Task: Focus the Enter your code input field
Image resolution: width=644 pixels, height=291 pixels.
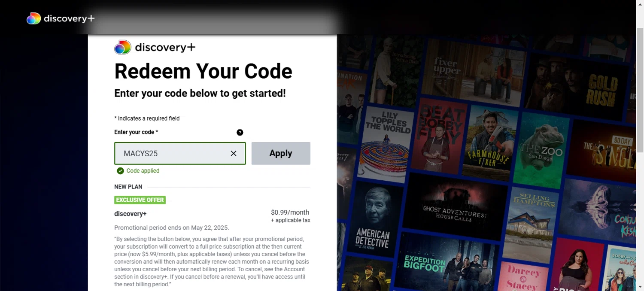Action: [180, 153]
